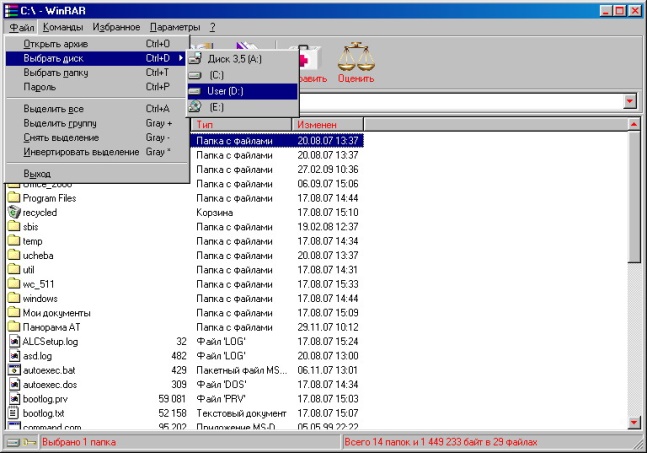647x453 pixels.
Task: Click the key password icon in status bar
Action: click(x=29, y=442)
